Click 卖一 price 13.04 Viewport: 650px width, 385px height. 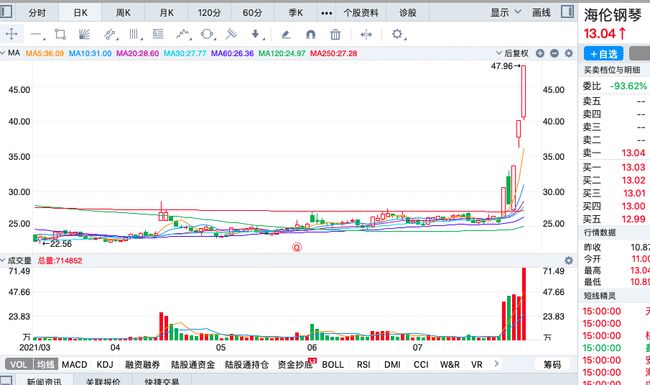pyautogui.click(x=633, y=153)
